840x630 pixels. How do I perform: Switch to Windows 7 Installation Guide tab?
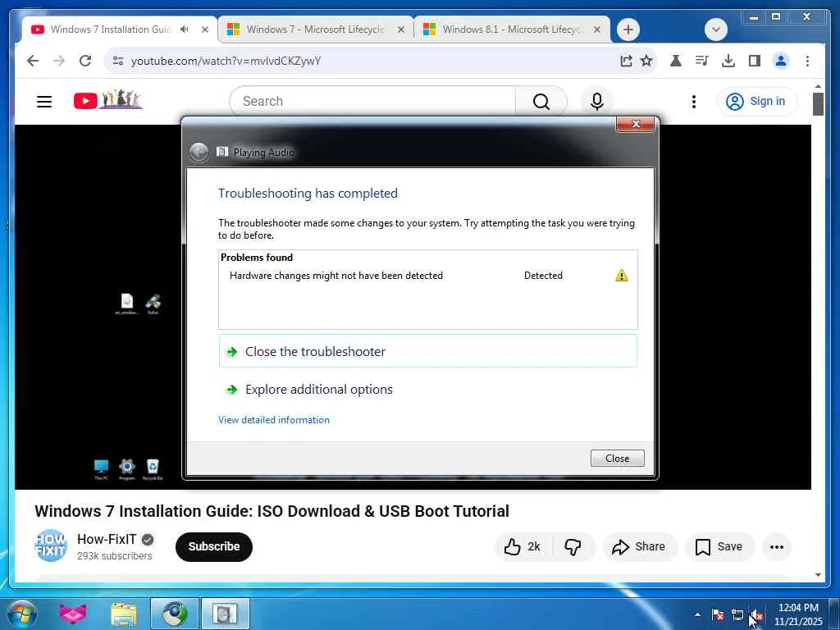(x=112, y=30)
